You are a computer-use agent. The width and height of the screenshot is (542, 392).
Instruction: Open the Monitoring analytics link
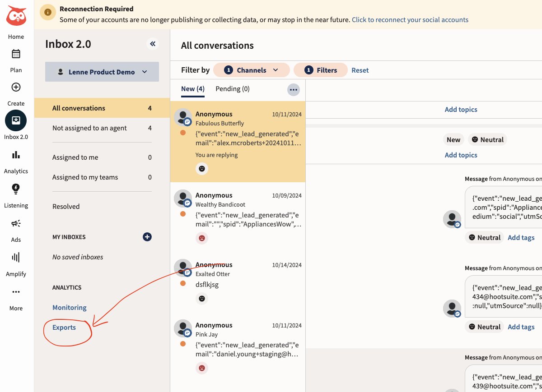pos(70,308)
